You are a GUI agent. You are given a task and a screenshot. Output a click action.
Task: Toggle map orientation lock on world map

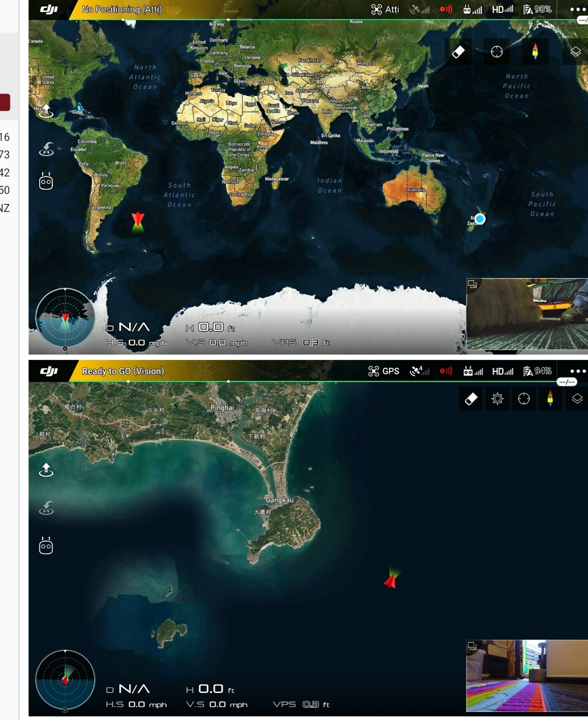535,52
